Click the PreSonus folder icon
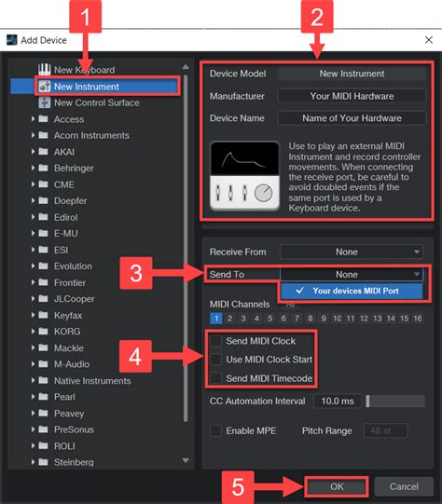The height and width of the screenshot is (504, 442). pos(43,429)
